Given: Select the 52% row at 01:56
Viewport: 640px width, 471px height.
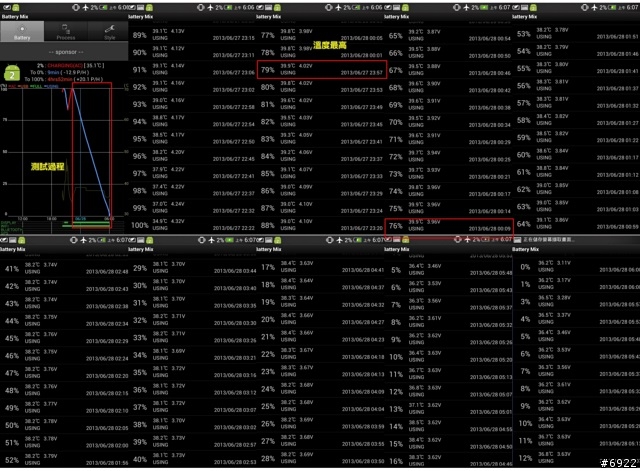Looking at the screenshot, I should point(64,460).
